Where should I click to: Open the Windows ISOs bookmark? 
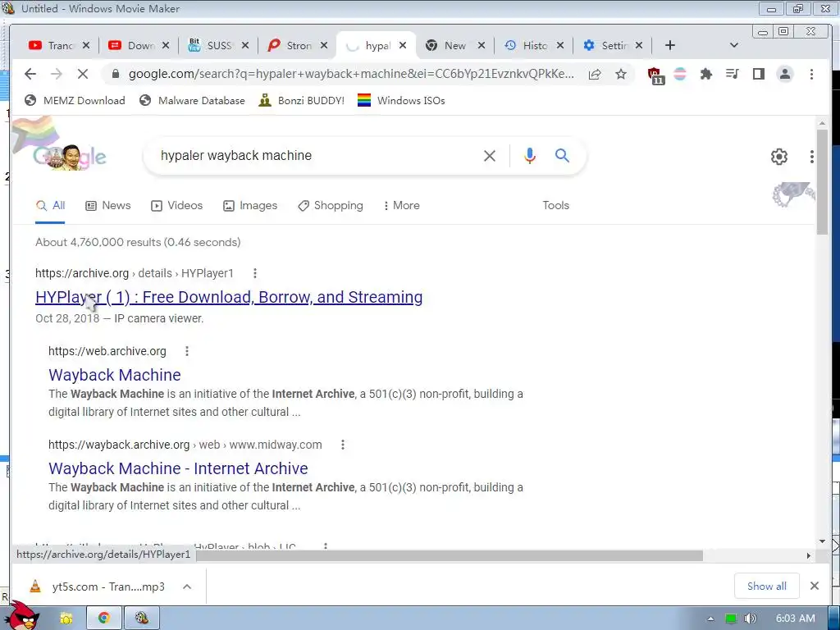point(401,101)
